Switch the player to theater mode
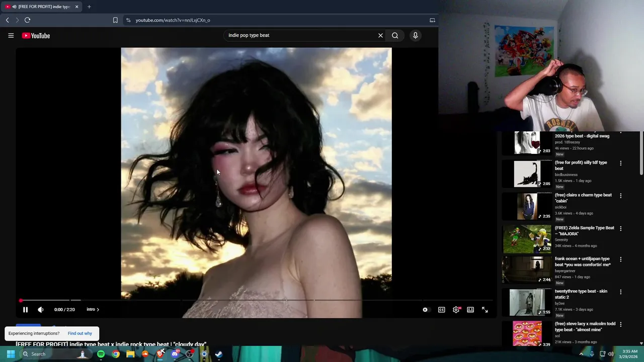The height and width of the screenshot is (362, 644). pos(470,310)
